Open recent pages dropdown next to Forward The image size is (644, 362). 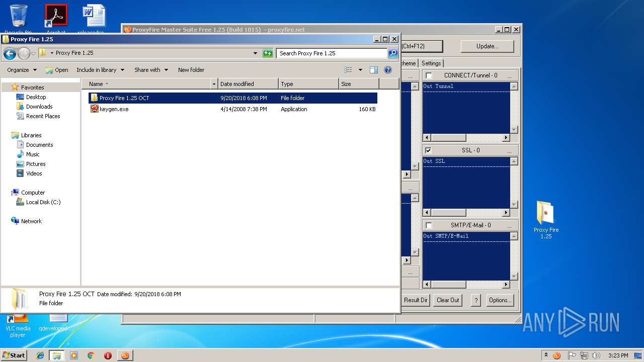pos(33,53)
